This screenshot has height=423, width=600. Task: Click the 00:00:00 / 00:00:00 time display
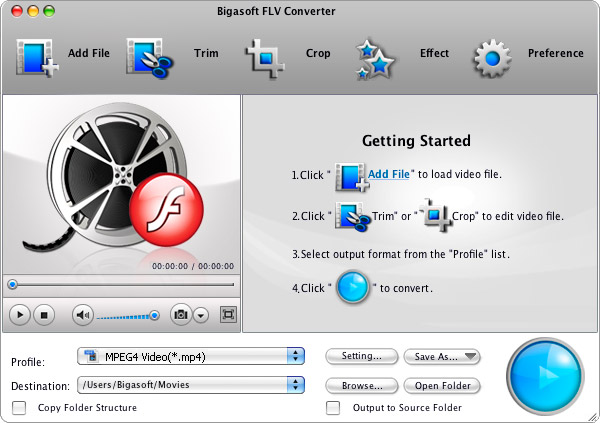(193, 266)
